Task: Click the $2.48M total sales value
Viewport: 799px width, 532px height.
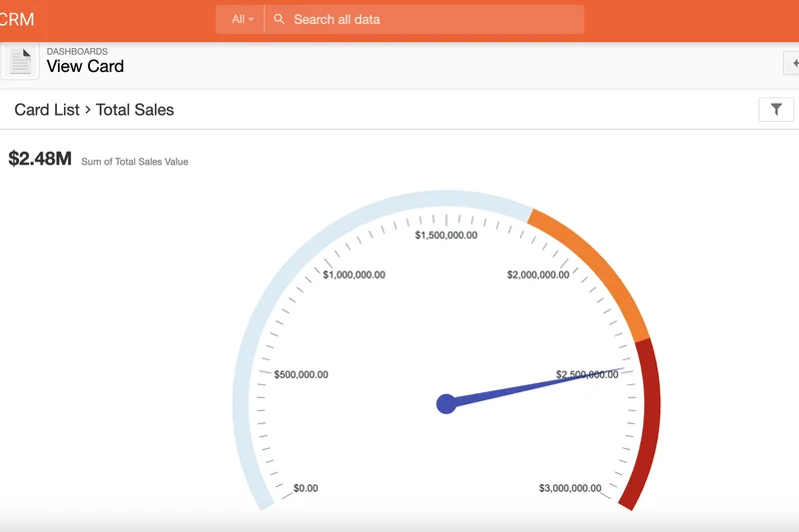Action: 40,159
